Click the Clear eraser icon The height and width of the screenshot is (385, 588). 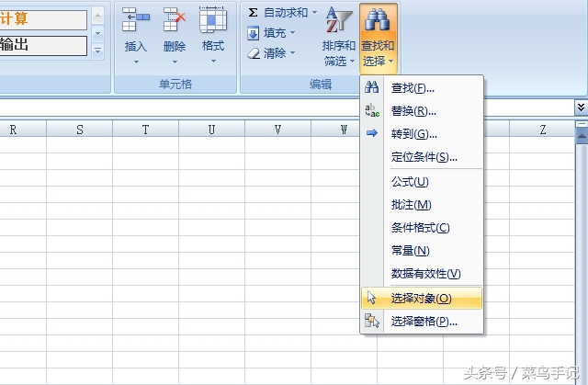coord(254,53)
